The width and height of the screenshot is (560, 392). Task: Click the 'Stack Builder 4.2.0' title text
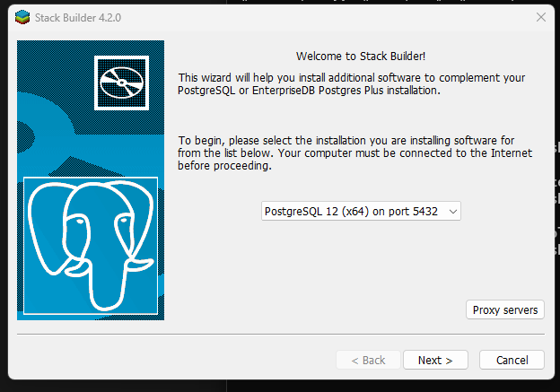[x=78, y=18]
